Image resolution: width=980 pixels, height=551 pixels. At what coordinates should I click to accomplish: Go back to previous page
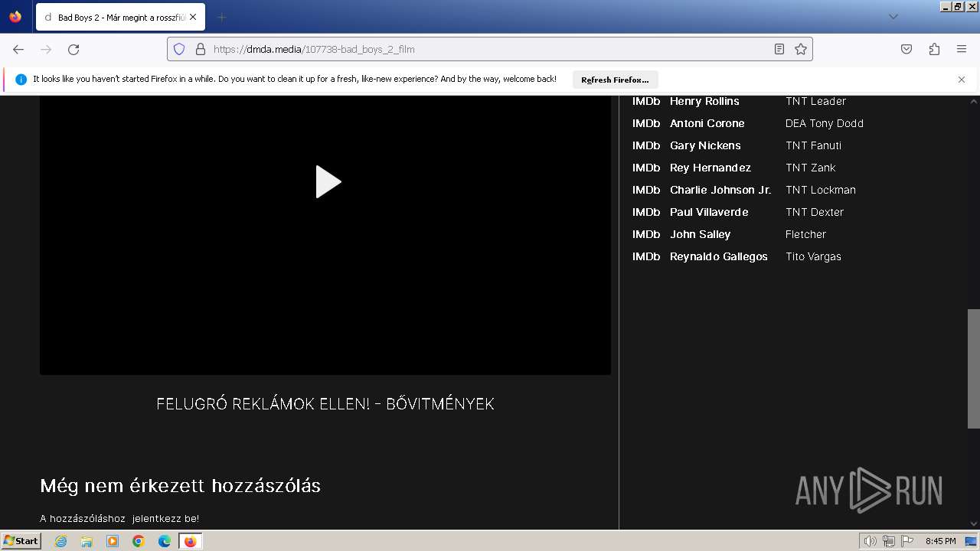pyautogui.click(x=18, y=49)
